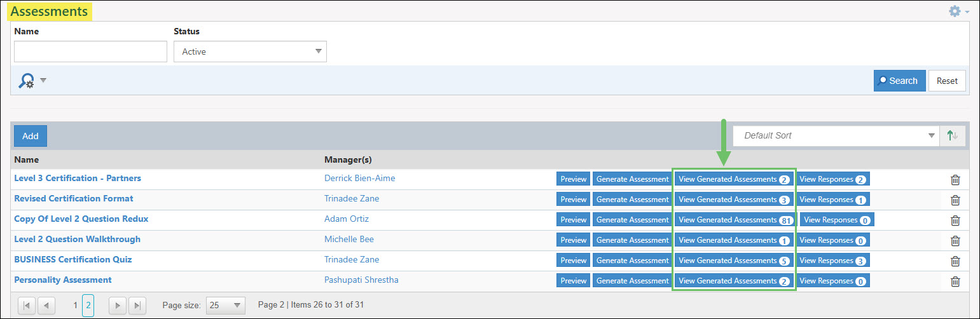Open Level 3 Certification - Partners assessment
This screenshot has height=319, width=980.
pos(78,178)
